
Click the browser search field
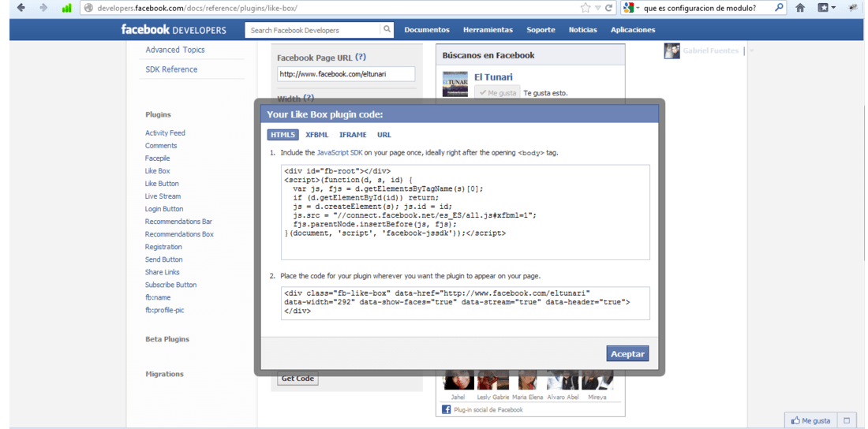pos(705,9)
